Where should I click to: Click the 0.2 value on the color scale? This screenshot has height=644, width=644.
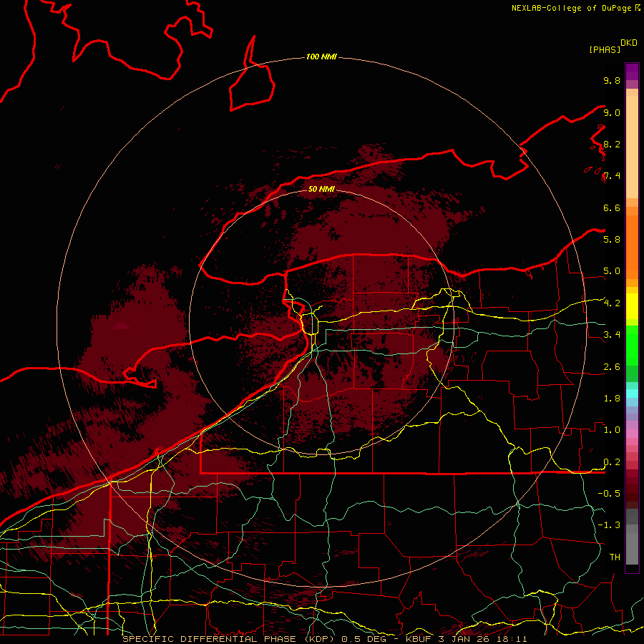pyautogui.click(x=612, y=462)
